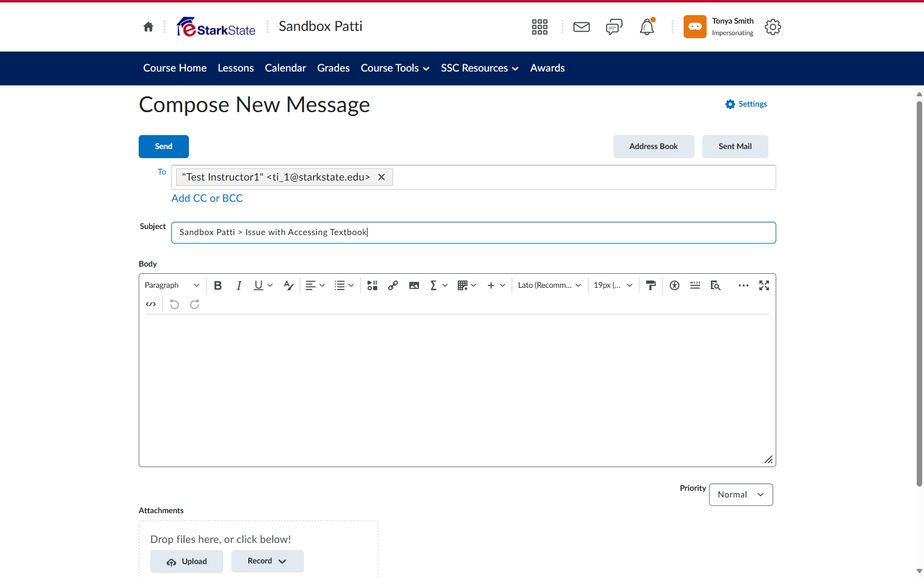924x578 pixels.
Task: View Sent Mail
Action: click(x=735, y=147)
